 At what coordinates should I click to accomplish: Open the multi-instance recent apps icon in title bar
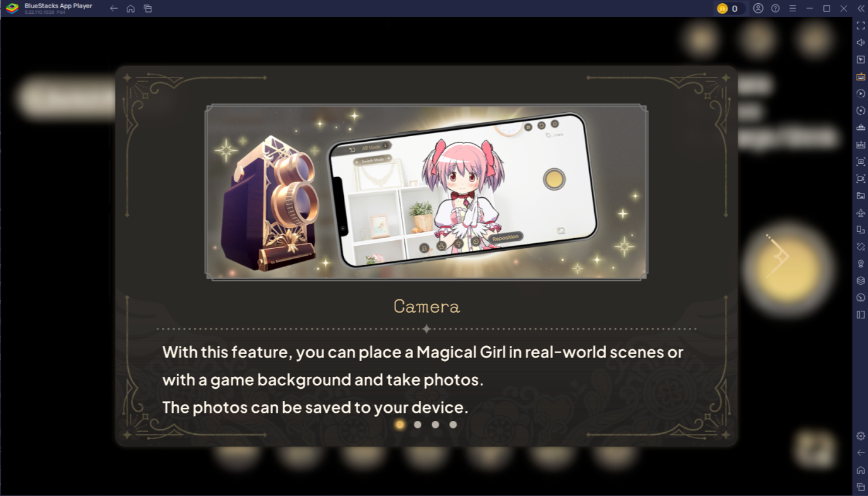tap(148, 8)
